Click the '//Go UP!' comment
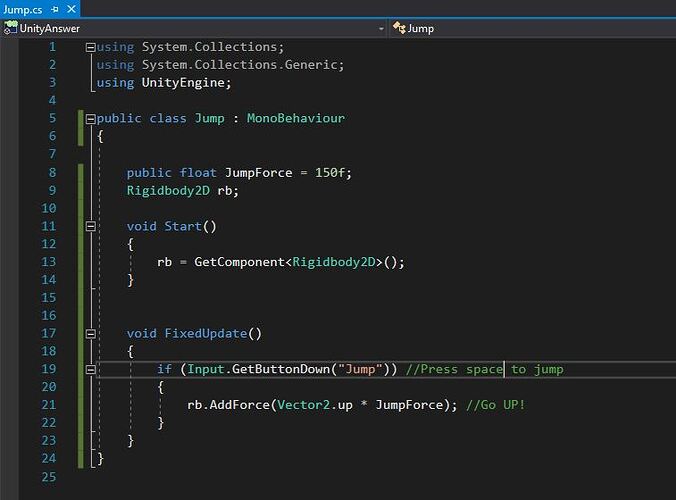This screenshot has height=500, width=676. [496, 405]
